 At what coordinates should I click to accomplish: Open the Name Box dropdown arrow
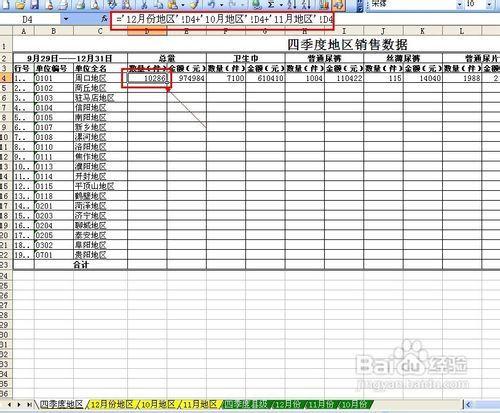click(x=66, y=19)
